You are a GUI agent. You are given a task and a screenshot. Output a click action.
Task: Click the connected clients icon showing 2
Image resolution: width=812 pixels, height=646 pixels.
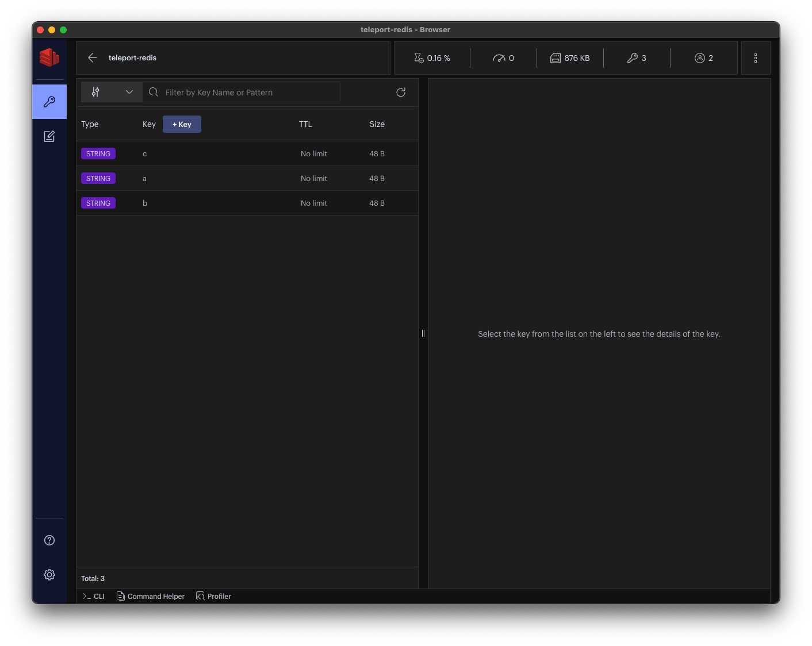click(703, 57)
